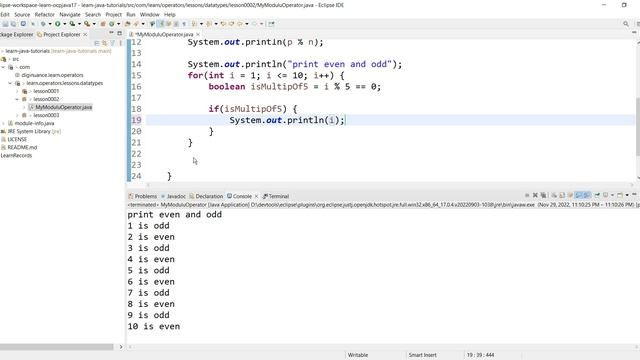Toggle Link with Editor in Project Explorer
Viewport: 640px width, 360px height.
tap(104, 42)
